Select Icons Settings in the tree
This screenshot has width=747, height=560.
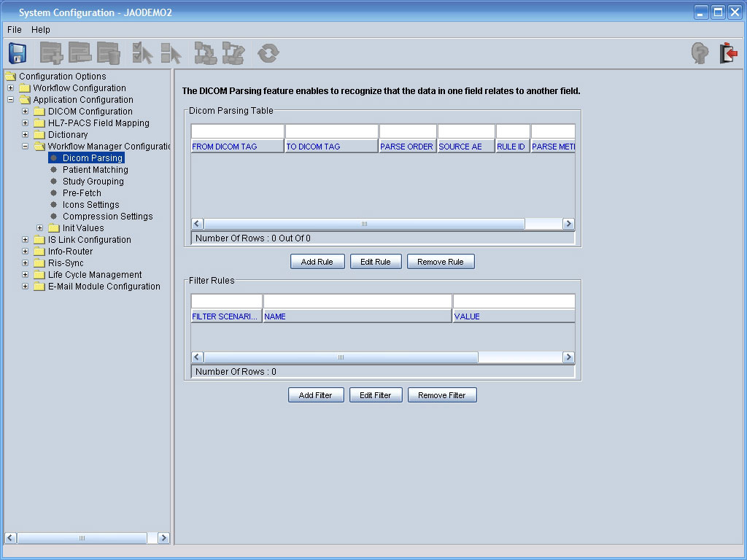click(91, 205)
